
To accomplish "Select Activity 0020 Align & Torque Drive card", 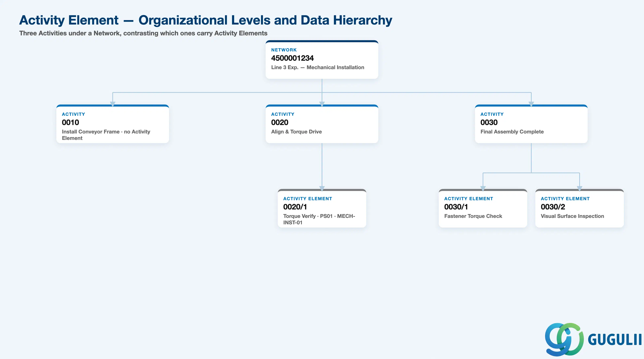I will (x=322, y=124).
